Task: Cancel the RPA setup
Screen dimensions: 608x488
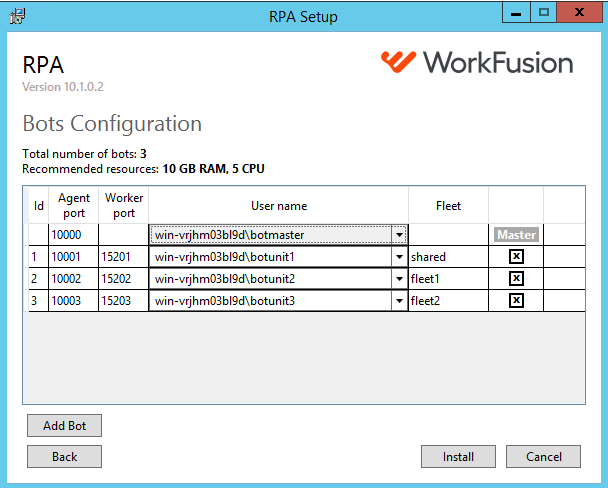Action: click(543, 457)
